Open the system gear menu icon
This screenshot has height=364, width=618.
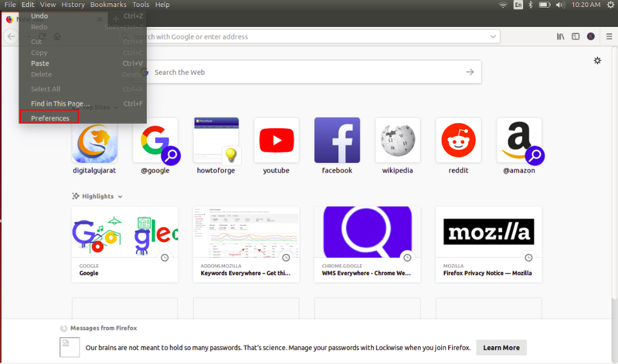(x=610, y=4)
